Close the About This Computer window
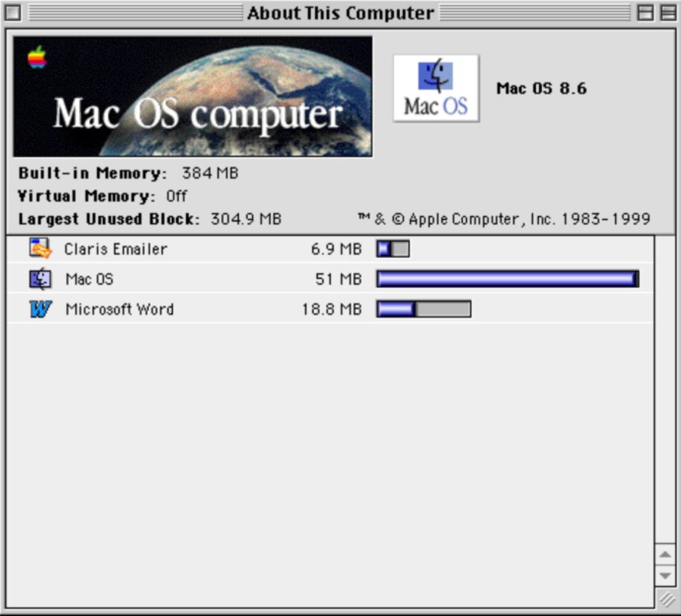 click(x=12, y=12)
